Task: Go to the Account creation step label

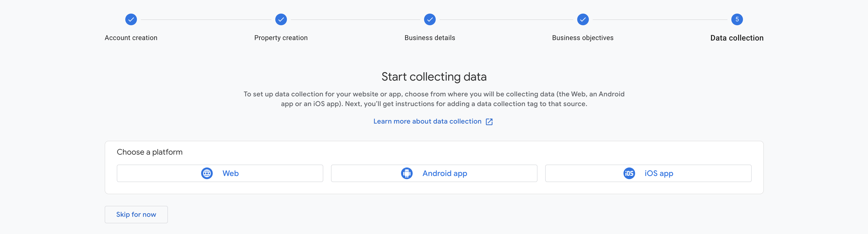Action: coord(131,38)
